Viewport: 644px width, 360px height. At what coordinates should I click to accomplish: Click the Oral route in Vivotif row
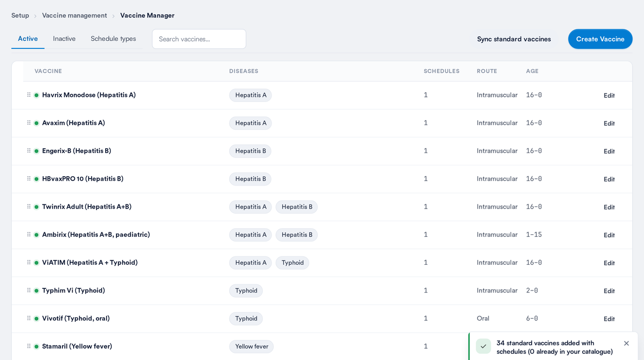tap(483, 318)
